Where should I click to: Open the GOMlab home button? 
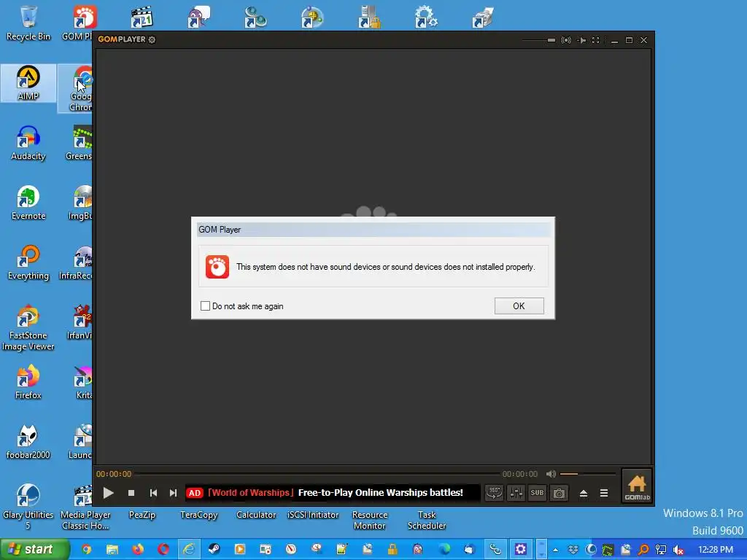[x=637, y=486]
